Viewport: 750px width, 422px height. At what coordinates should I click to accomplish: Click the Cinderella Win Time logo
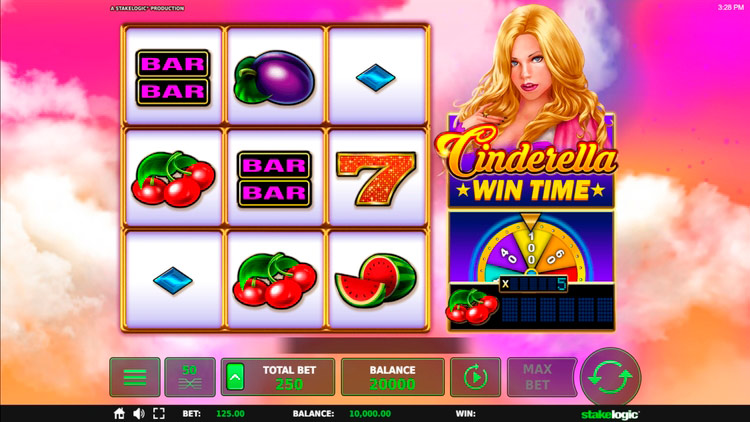pos(528,168)
